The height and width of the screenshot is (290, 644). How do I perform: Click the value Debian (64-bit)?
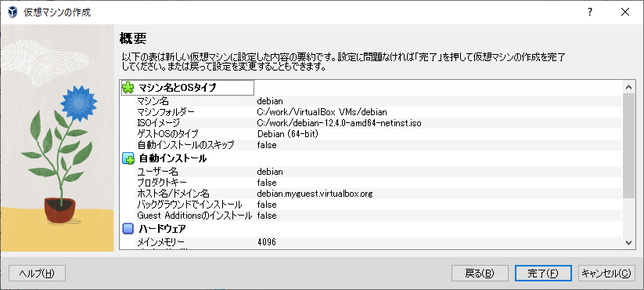click(288, 134)
